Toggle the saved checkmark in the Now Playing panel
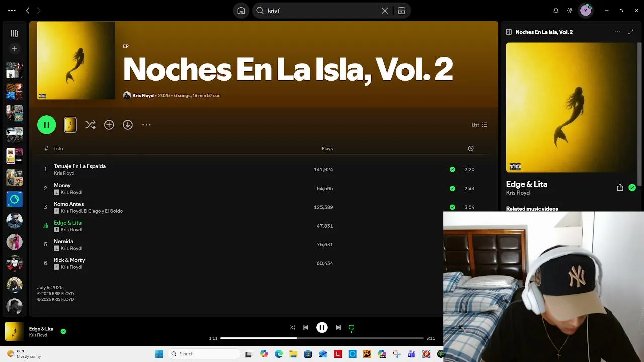This screenshot has width=644, height=362. [632, 187]
